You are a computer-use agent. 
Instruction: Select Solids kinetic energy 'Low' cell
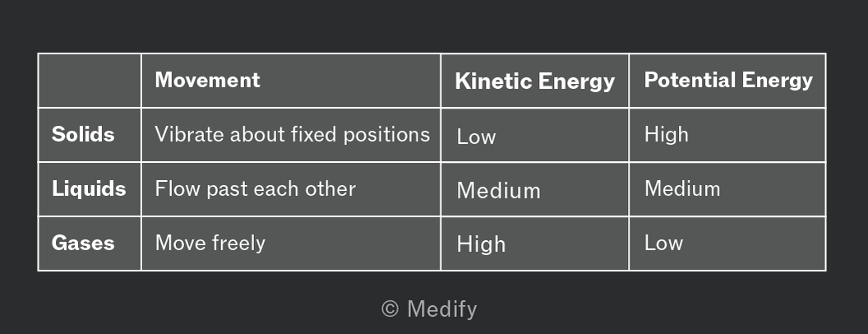point(535,135)
